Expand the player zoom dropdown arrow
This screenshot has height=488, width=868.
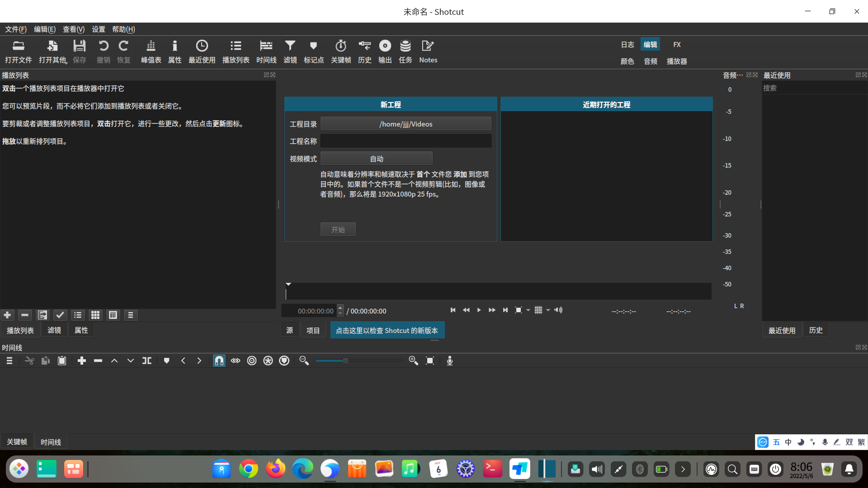coord(528,310)
